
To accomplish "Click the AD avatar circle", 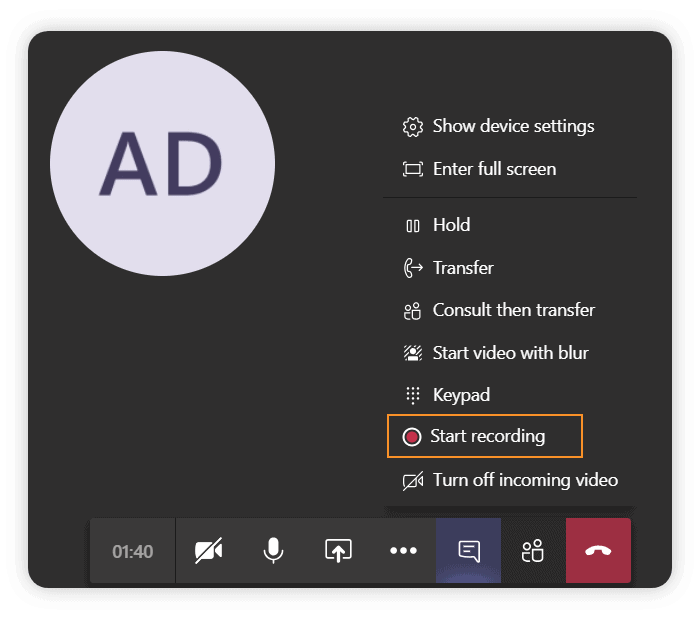I will click(162, 163).
